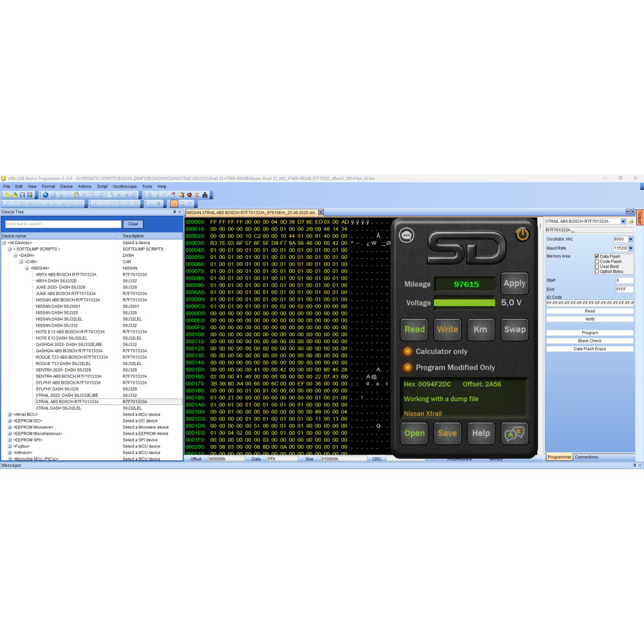Click the network connections toolbar icon
This screenshot has height=644, width=644.
point(205,195)
